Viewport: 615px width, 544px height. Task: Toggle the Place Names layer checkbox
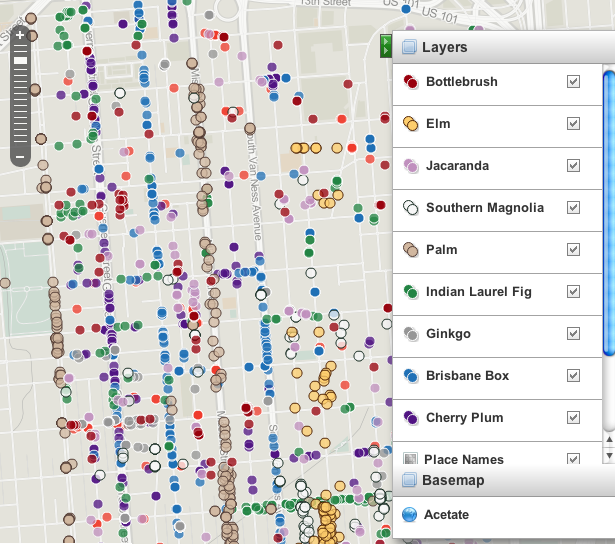(573, 459)
